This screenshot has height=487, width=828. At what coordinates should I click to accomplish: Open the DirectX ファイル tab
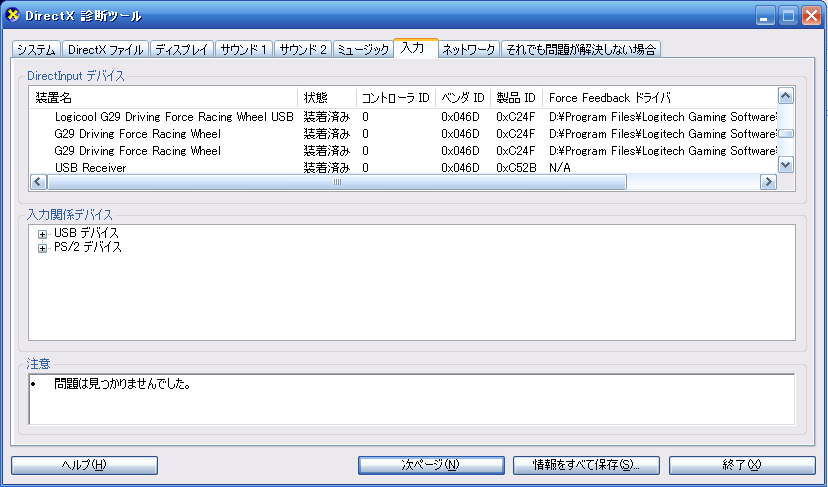(x=106, y=49)
